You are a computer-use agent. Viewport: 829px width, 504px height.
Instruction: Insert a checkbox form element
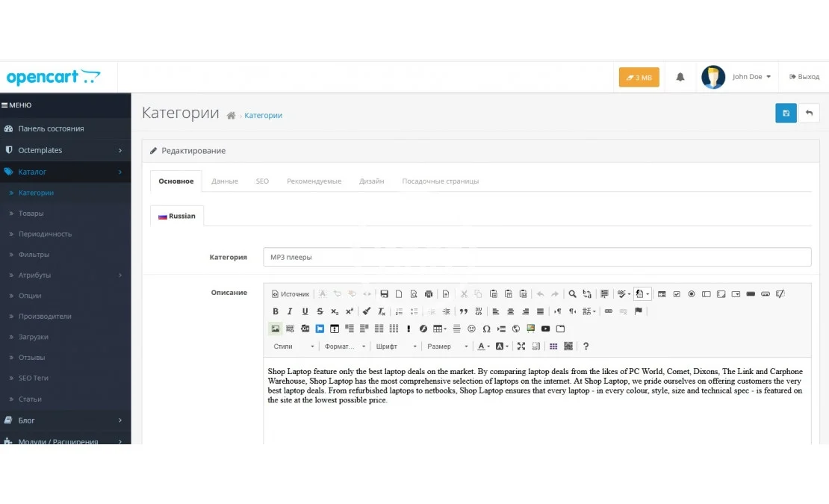677,294
